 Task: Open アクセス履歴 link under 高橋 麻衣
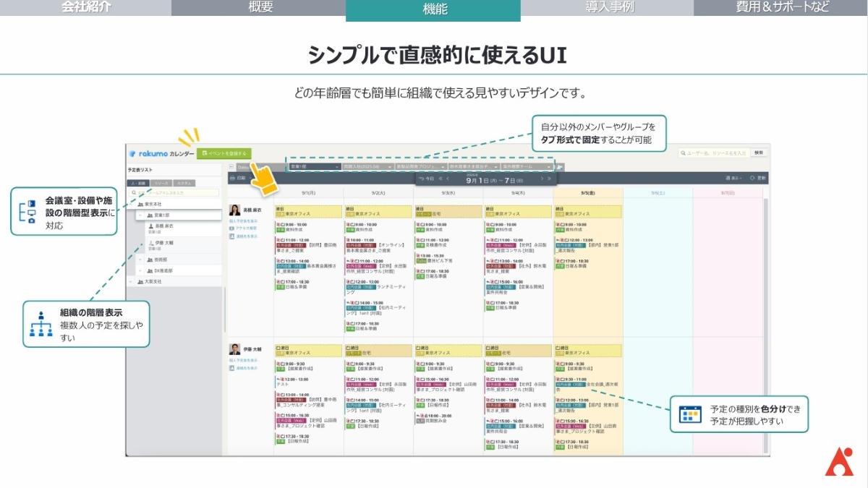point(242,228)
